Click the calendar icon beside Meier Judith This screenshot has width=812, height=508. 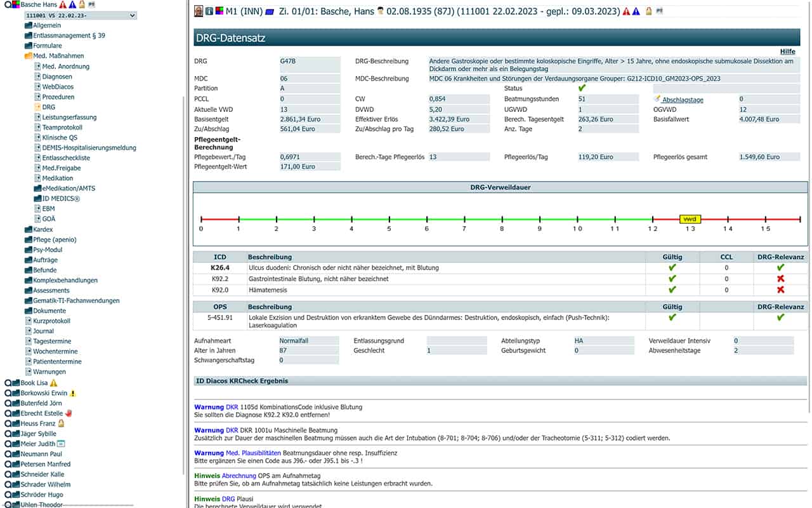[61, 444]
